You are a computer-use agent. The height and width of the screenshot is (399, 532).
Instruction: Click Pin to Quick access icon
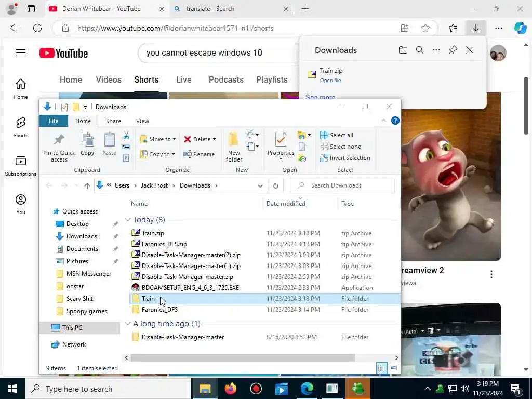(x=59, y=139)
